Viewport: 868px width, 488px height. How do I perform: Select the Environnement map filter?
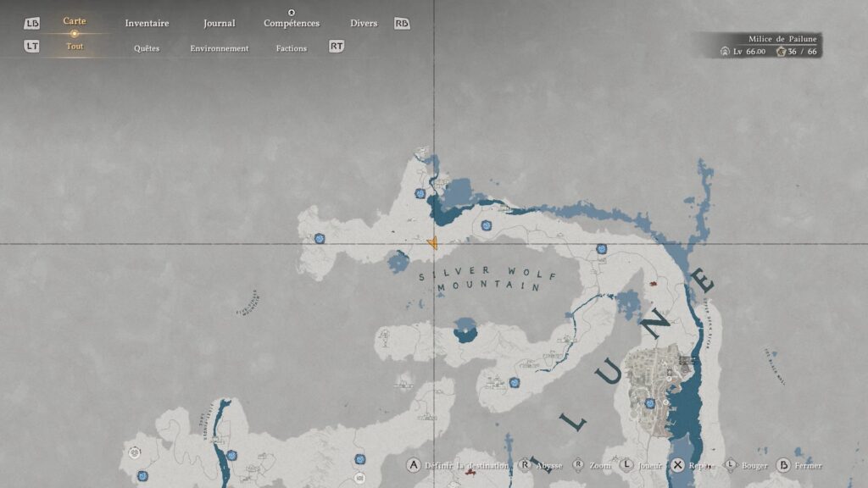220,48
